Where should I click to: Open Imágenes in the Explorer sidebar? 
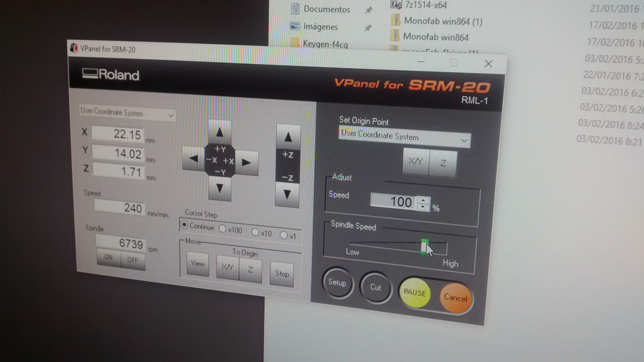[x=321, y=26]
